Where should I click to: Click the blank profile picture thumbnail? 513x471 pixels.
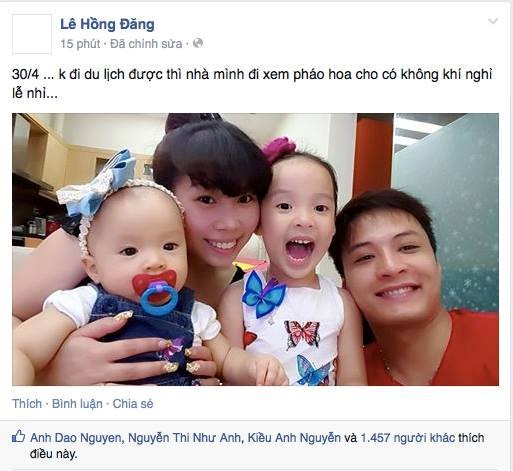[32, 34]
